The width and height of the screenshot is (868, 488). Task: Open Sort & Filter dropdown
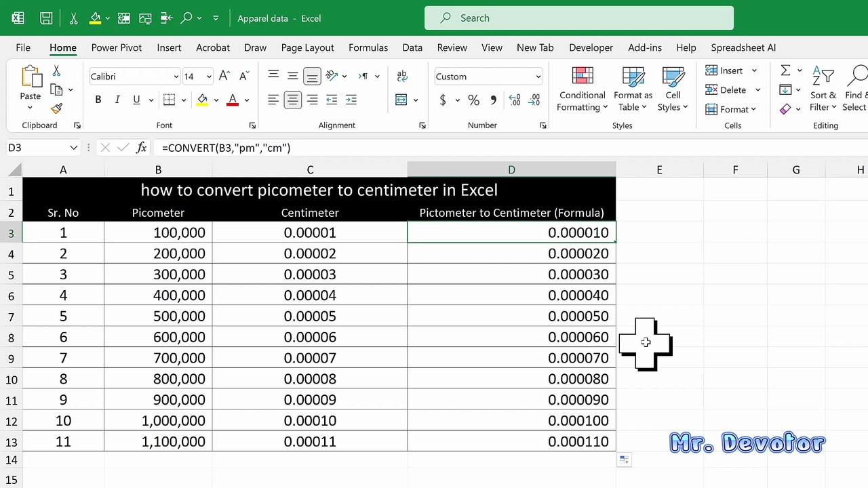(823, 89)
